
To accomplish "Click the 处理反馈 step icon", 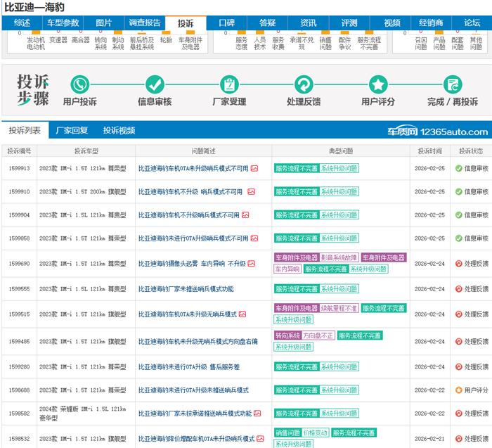I will click(x=304, y=84).
